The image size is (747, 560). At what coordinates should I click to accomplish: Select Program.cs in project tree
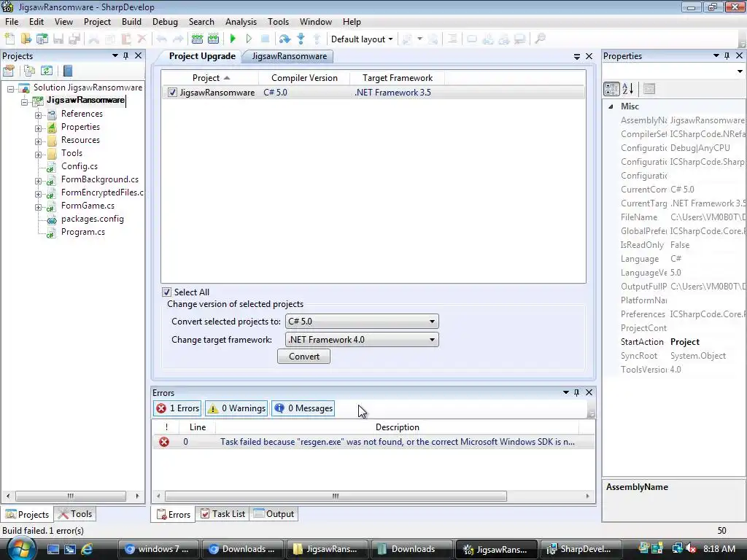point(83,232)
